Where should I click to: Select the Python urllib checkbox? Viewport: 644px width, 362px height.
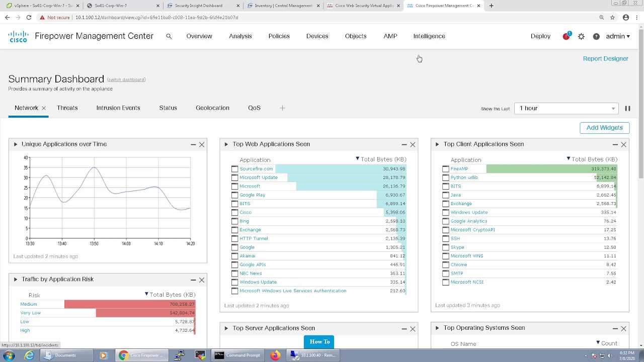pos(445,177)
